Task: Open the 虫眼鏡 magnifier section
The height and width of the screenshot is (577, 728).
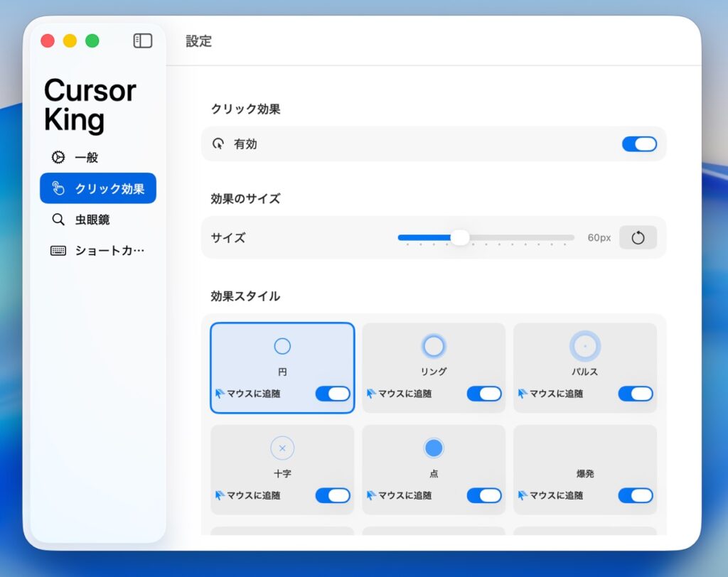Action: 92,220
